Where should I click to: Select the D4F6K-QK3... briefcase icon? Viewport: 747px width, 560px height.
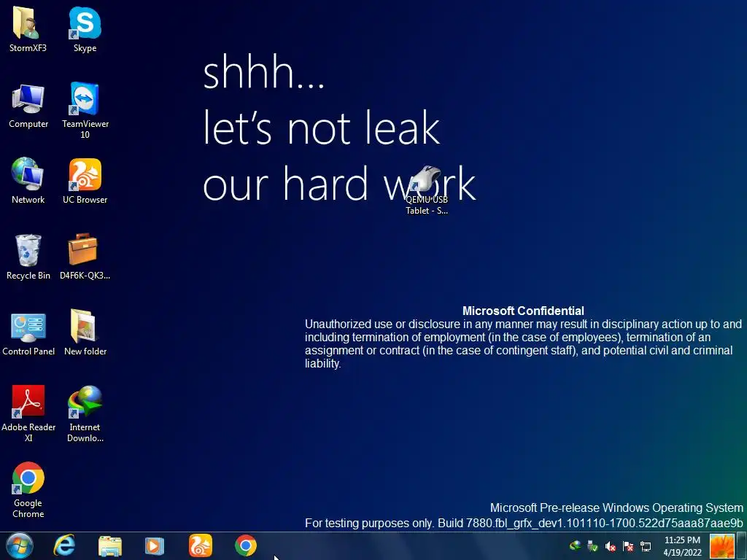click(85, 257)
